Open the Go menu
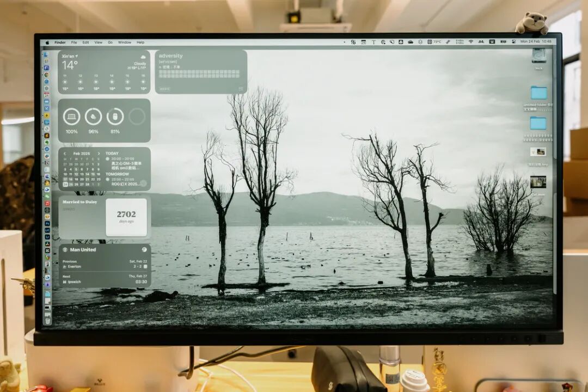This screenshot has height=392, width=588. coord(110,42)
